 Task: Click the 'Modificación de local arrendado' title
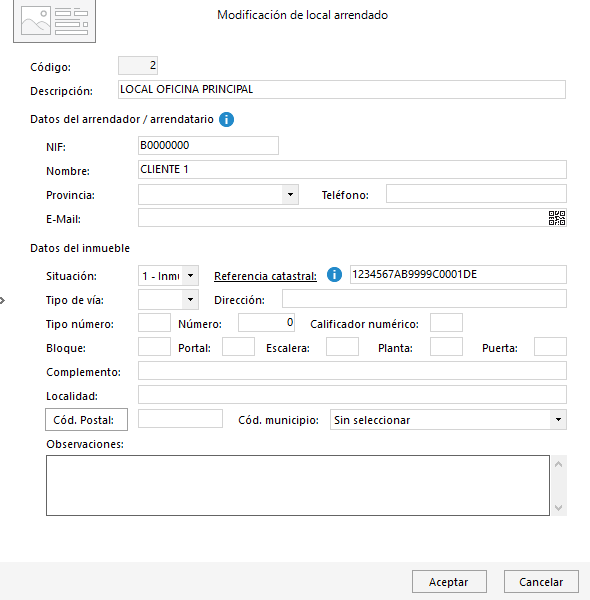pyautogui.click(x=302, y=15)
